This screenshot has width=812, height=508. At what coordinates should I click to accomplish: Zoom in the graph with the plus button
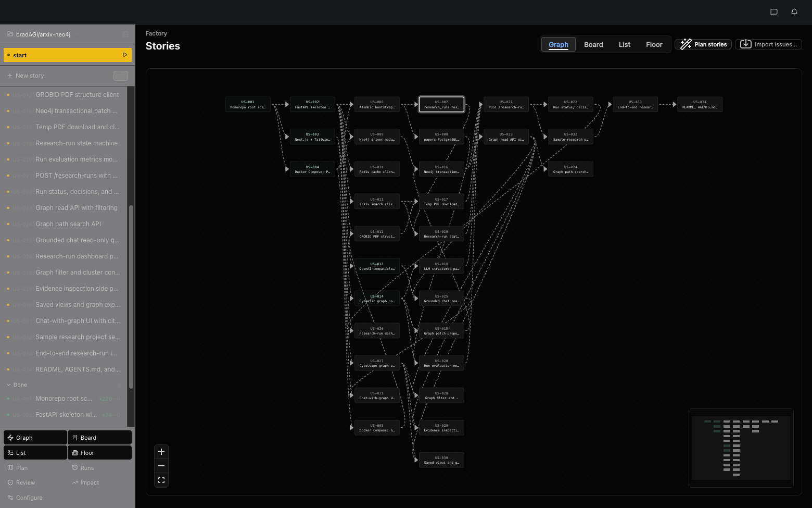point(161,452)
